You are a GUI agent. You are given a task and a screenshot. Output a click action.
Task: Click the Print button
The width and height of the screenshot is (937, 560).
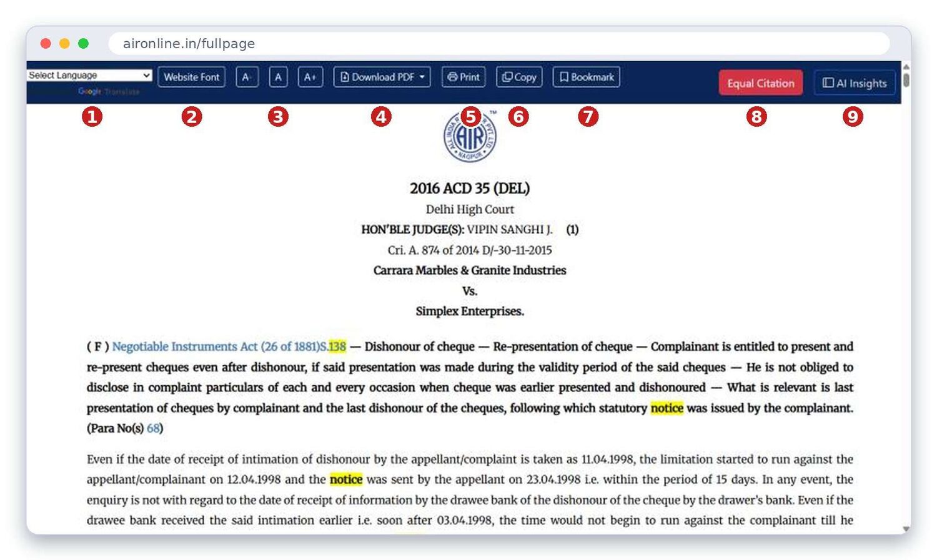[x=464, y=77]
